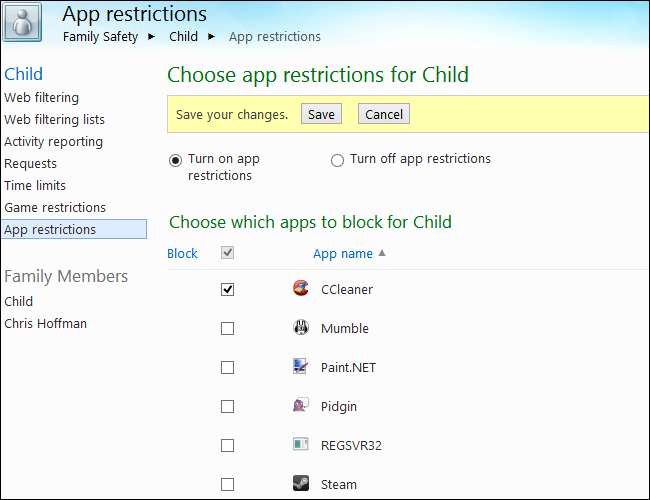The width and height of the screenshot is (650, 500).
Task: Open Time limits in the sidebar
Action: 35,186
